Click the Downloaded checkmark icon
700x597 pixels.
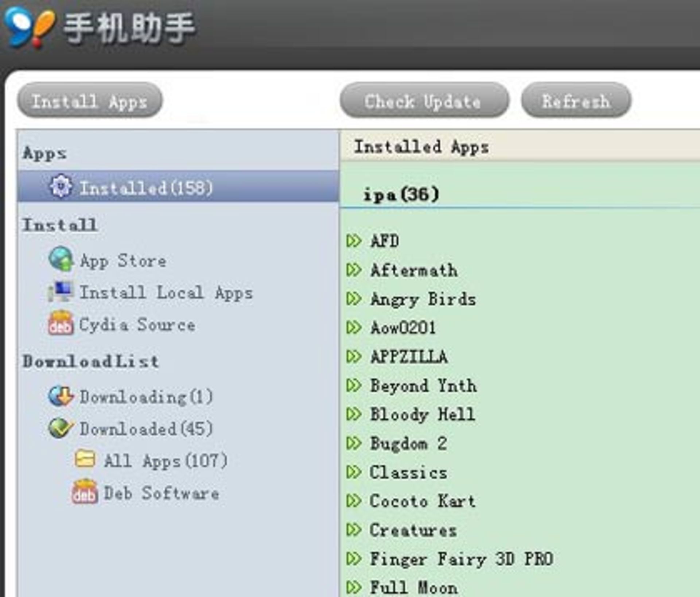[x=61, y=428]
